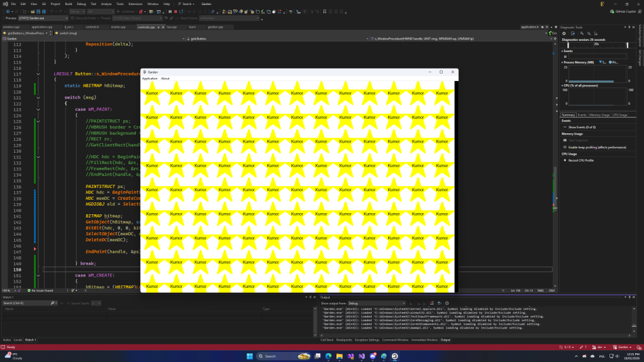Zoom in on the diagnostics timeline
The image size is (644, 362).
point(582,33)
